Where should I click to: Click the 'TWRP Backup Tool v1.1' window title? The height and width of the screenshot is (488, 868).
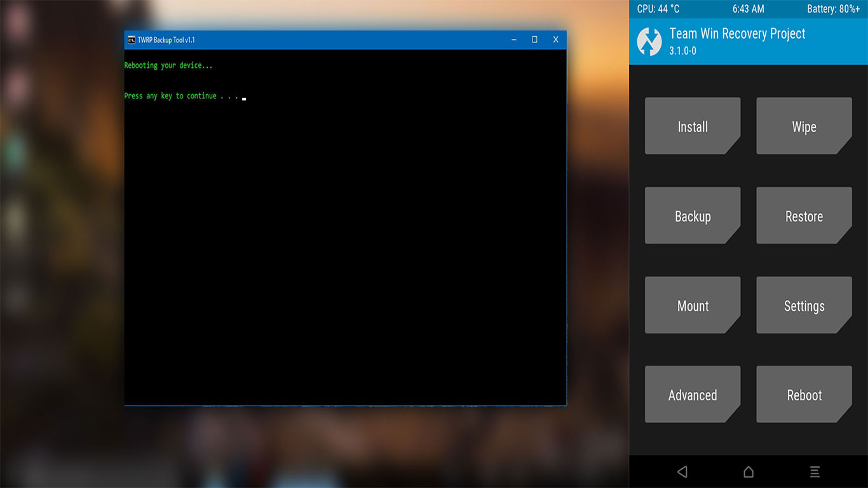[166, 40]
